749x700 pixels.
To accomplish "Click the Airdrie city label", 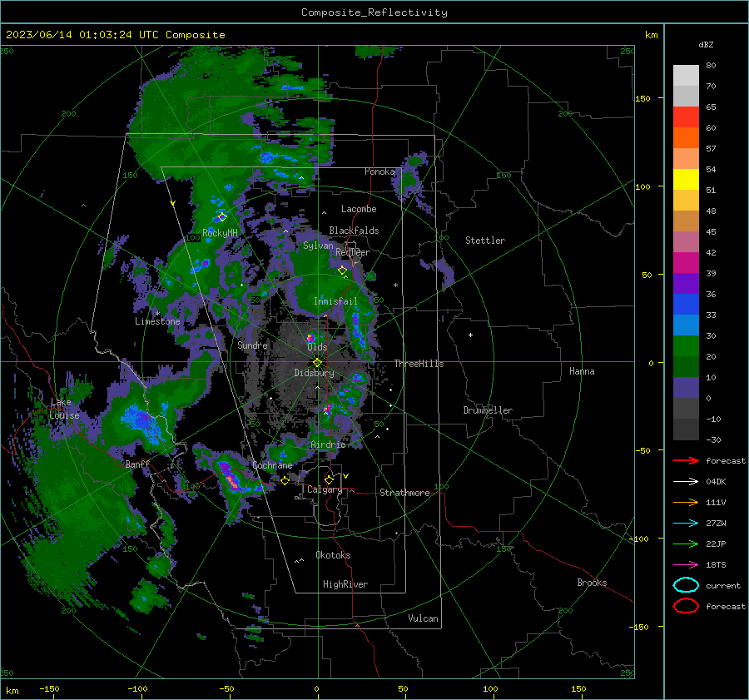I will point(328,444).
